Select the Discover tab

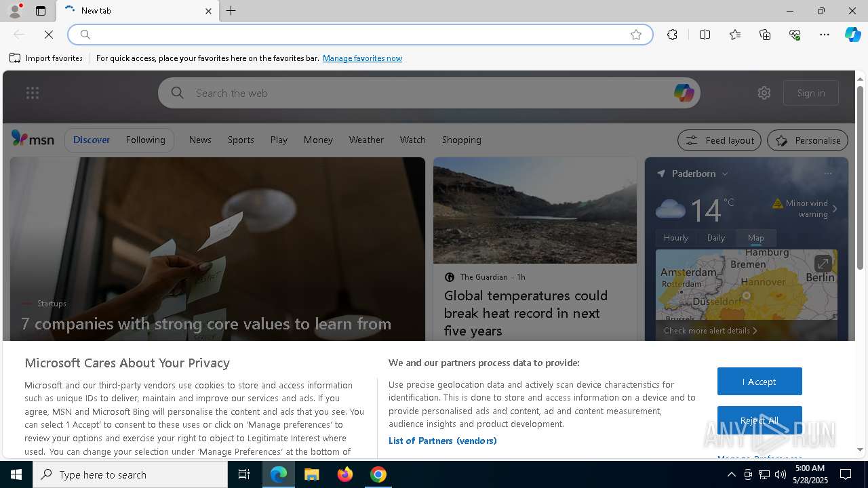point(92,140)
